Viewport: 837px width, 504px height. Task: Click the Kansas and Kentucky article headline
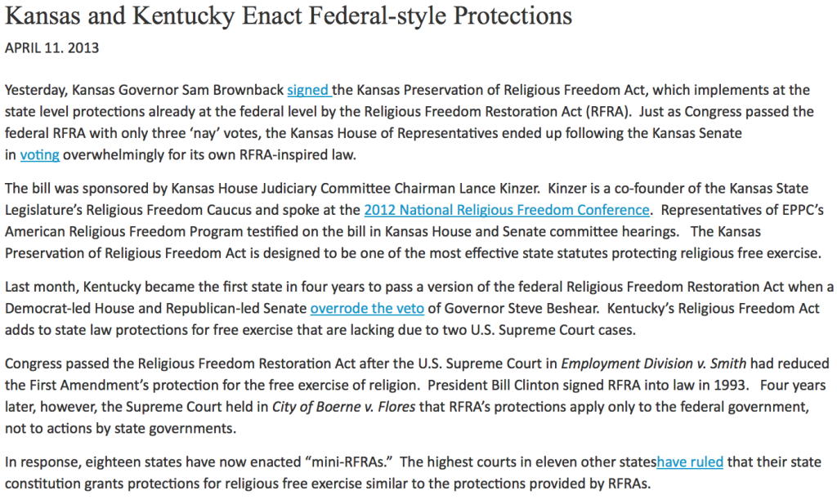click(289, 16)
